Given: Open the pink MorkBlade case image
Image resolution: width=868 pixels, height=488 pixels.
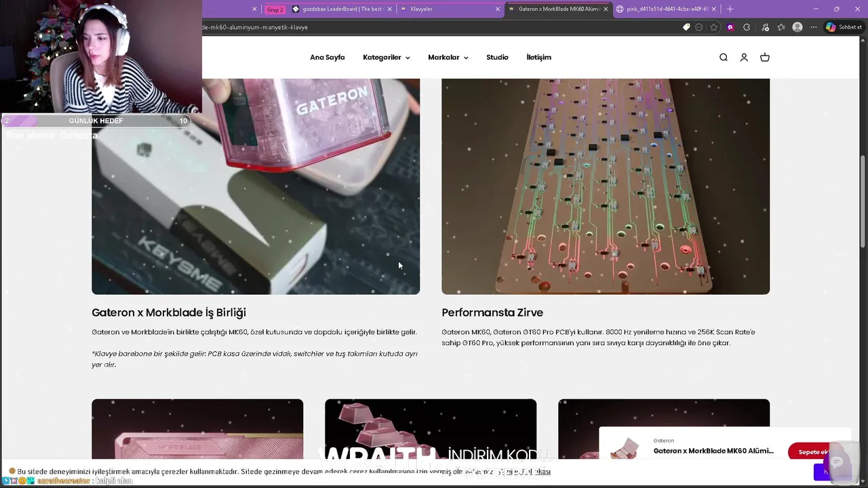Looking at the screenshot, I should pyautogui.click(x=197, y=429).
